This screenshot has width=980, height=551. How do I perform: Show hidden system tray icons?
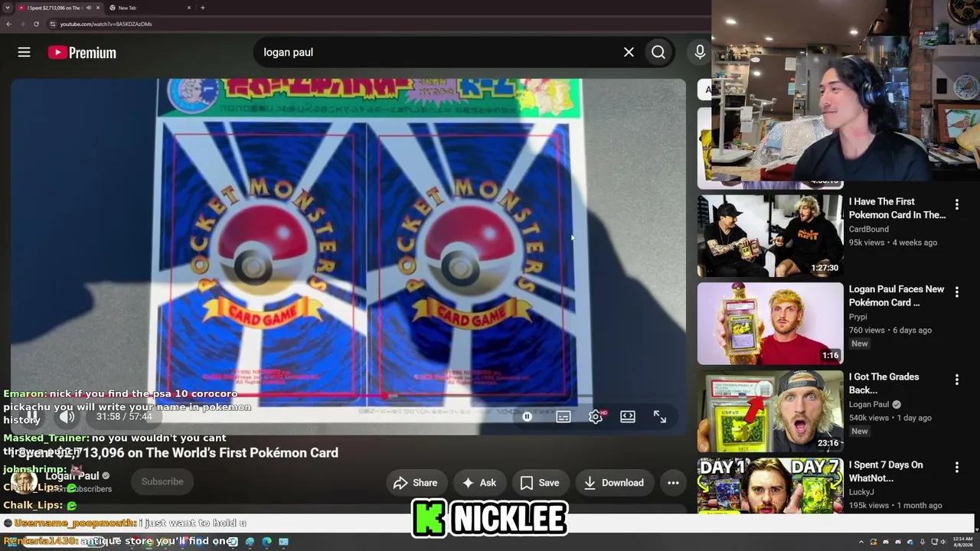pyautogui.click(x=861, y=542)
